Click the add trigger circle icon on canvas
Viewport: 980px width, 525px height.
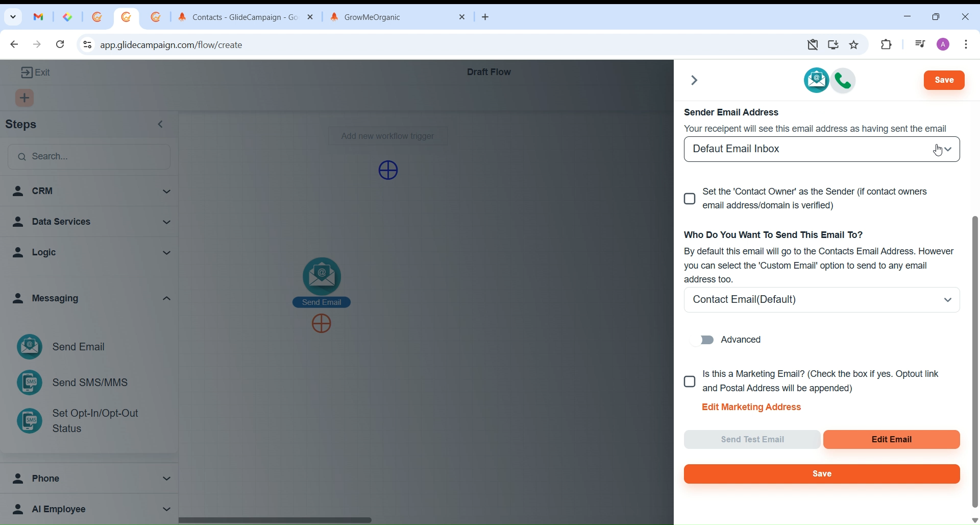tap(389, 171)
